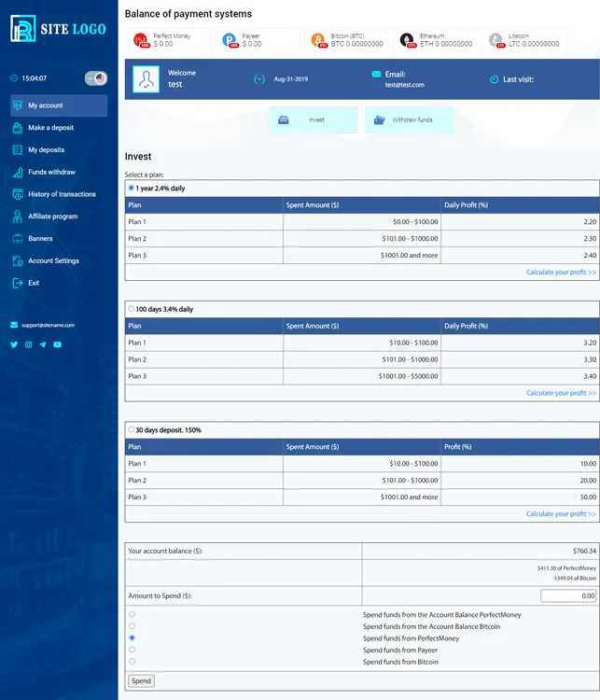600x700 pixels.
Task: Click the Make a deposit icon
Action: (18, 128)
